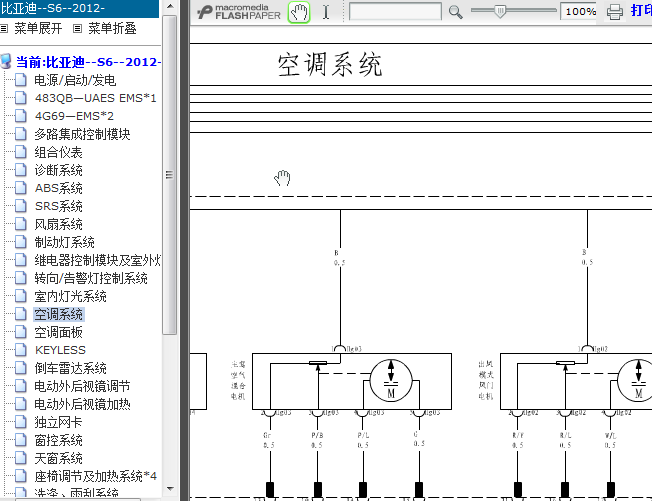Click page icon beside 组合仪表
652x501 pixels.
click(21, 152)
